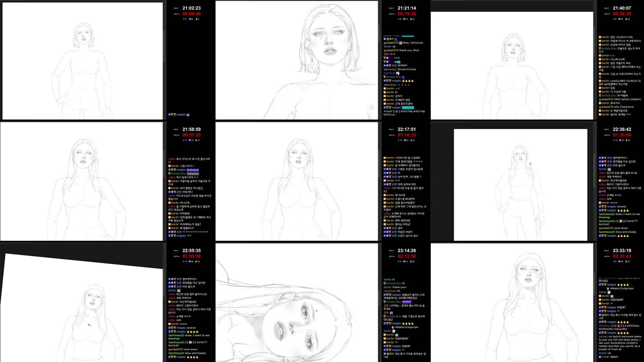
Task: Click the Nightbot chat message
Action: coord(391,73)
